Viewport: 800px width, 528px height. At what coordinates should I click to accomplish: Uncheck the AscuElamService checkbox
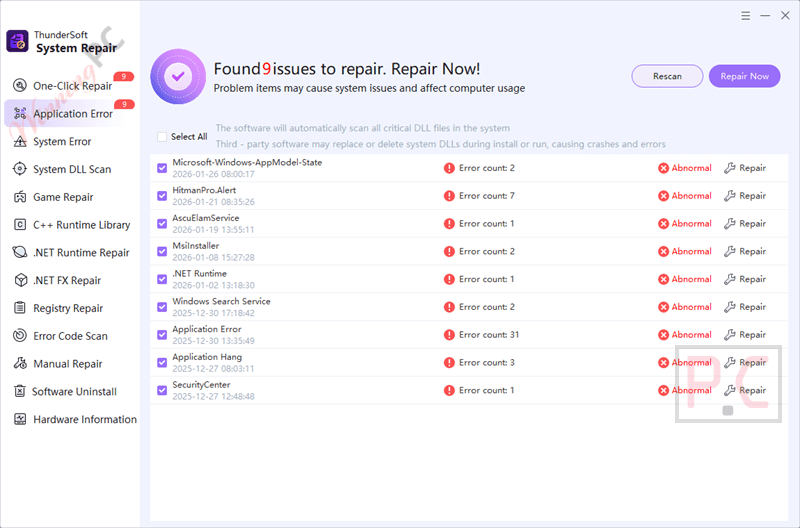coord(162,223)
